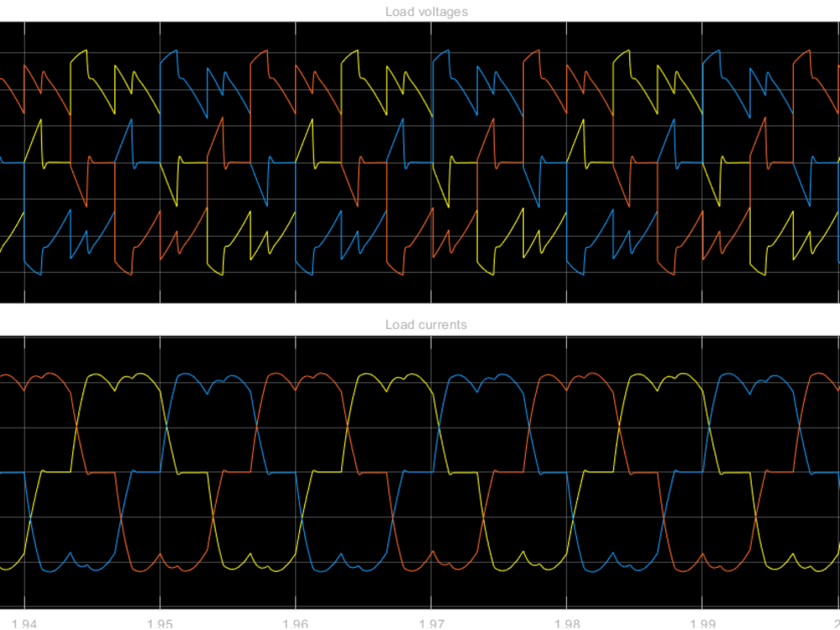
Task: Click the 1.95 time axis label
Action: (x=160, y=624)
